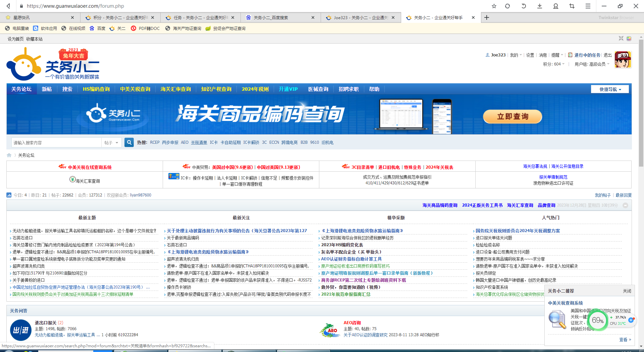Expand the 我的 dropdown menu

516,55
